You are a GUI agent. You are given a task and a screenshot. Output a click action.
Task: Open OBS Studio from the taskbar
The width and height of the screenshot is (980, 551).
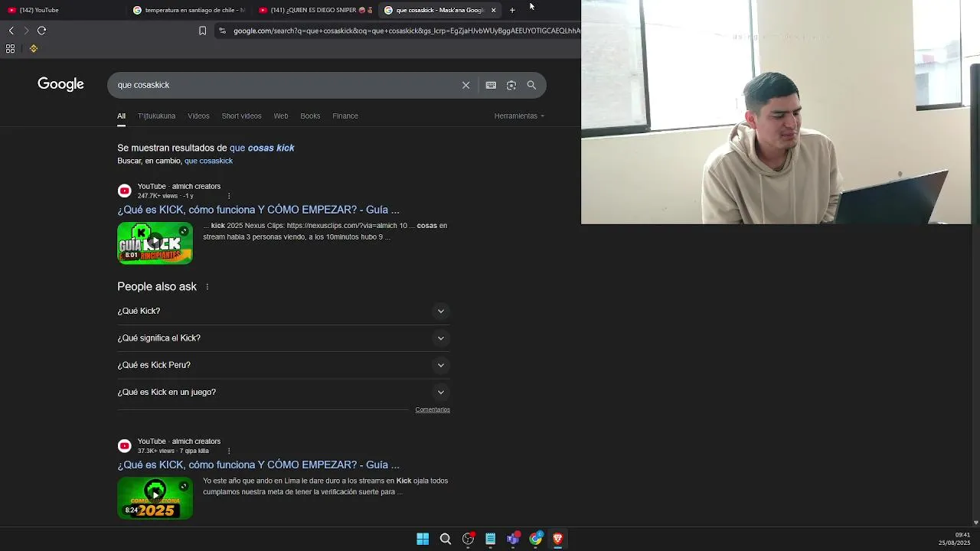[468, 539]
